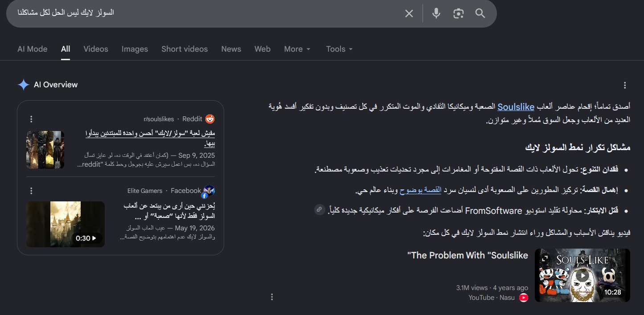Open search by image camera icon
Viewport: 644px width, 315px height.
tap(459, 13)
